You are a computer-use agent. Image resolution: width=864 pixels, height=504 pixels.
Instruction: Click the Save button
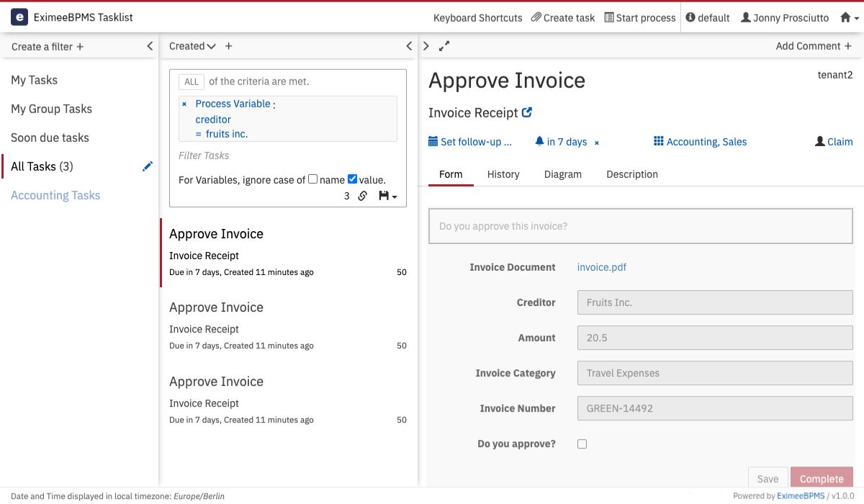pyautogui.click(x=768, y=479)
